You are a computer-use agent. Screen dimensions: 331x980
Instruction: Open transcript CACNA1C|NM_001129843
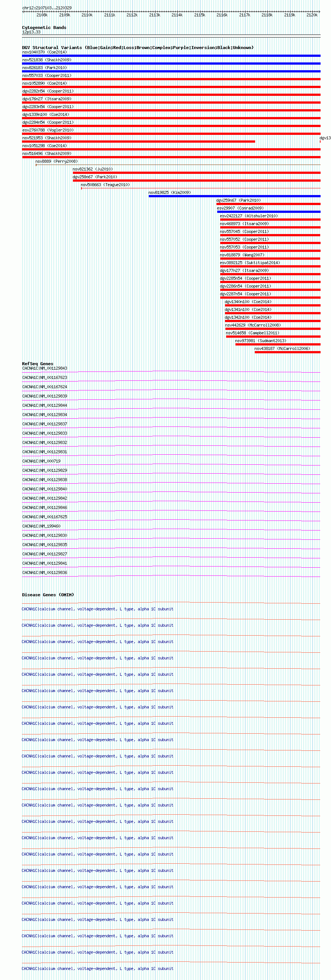click(x=45, y=368)
